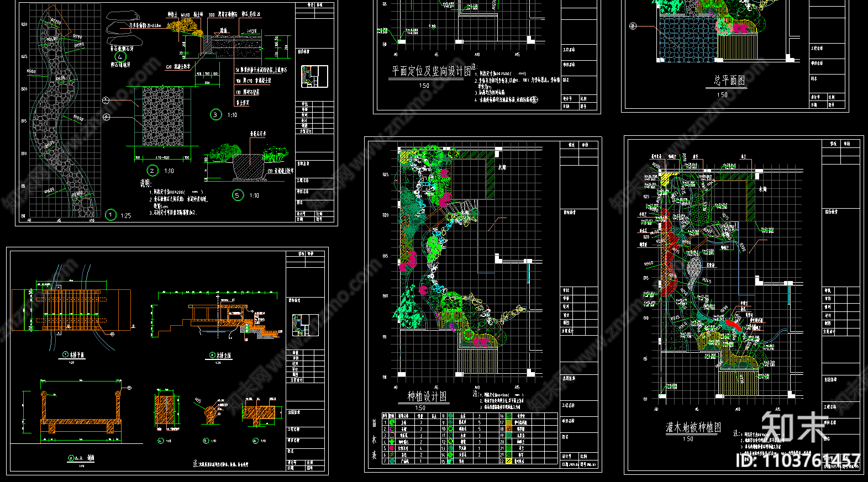Viewport: 868px width, 482px height.
Task: Click the 1:50 scale under 总平面图
Action: click(x=722, y=95)
